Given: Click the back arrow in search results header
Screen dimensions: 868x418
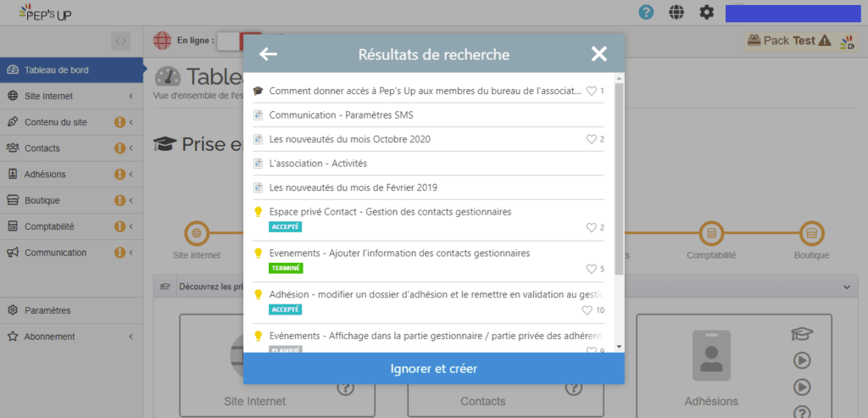Looking at the screenshot, I should tap(269, 55).
